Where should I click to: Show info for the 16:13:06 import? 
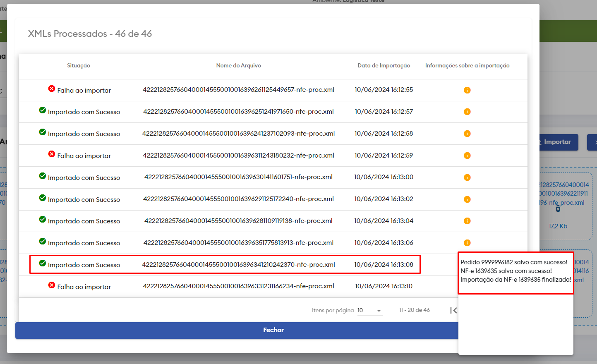pos(467,243)
